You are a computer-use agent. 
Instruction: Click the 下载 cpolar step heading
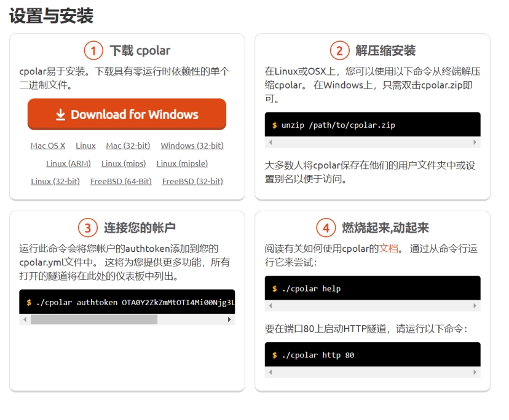point(140,50)
